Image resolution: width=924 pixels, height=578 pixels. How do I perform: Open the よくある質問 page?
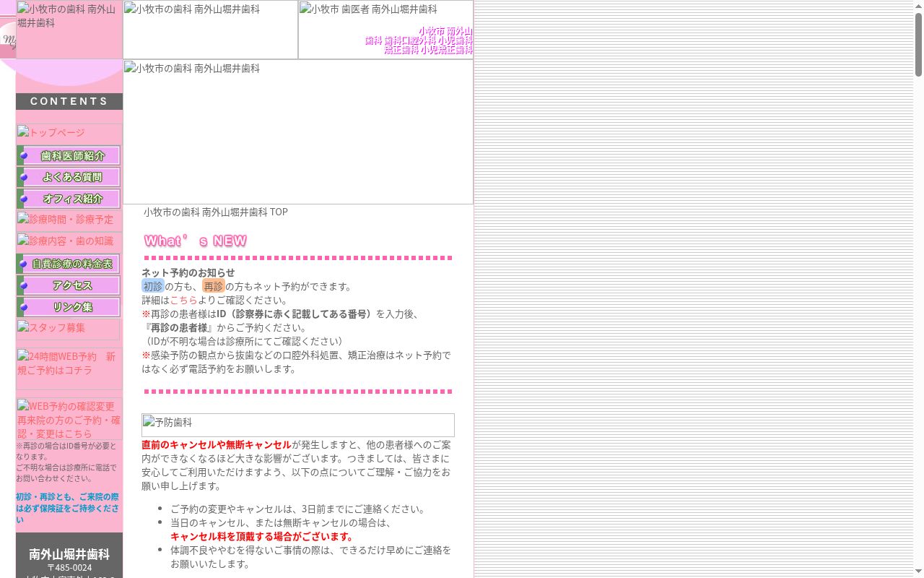coord(69,177)
